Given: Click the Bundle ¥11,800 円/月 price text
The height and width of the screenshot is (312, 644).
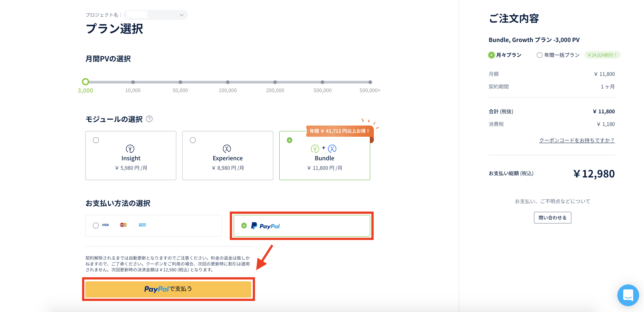Looking at the screenshot, I should [x=324, y=168].
